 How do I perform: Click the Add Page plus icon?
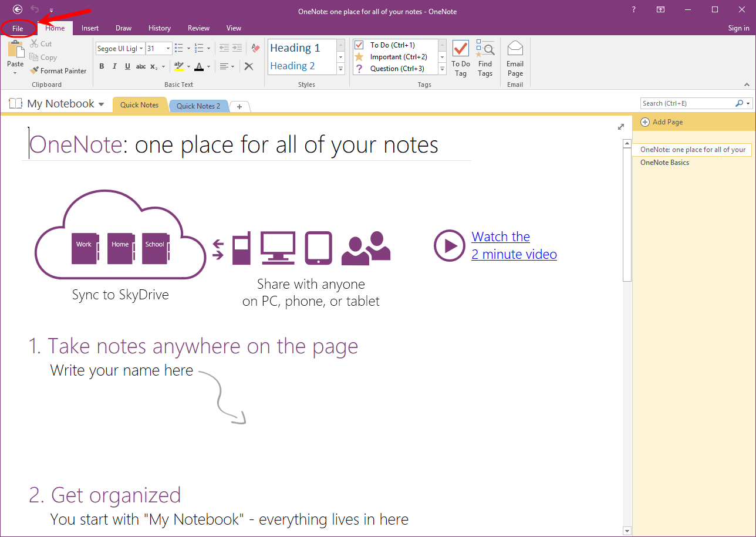645,122
